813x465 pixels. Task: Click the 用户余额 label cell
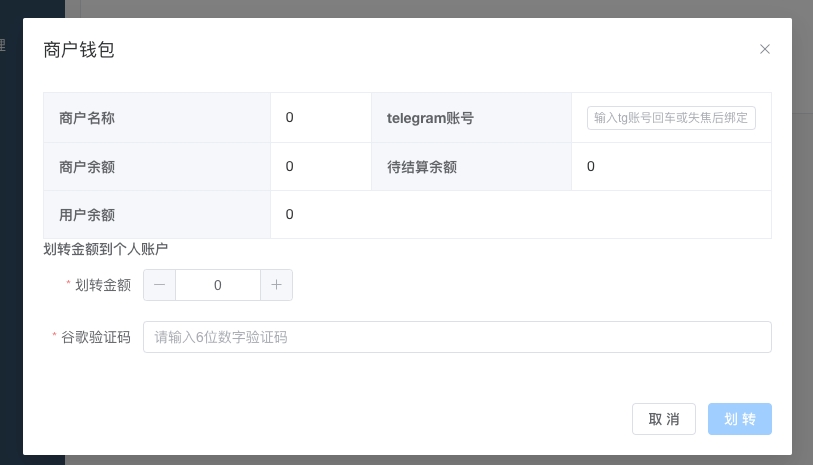coord(157,214)
